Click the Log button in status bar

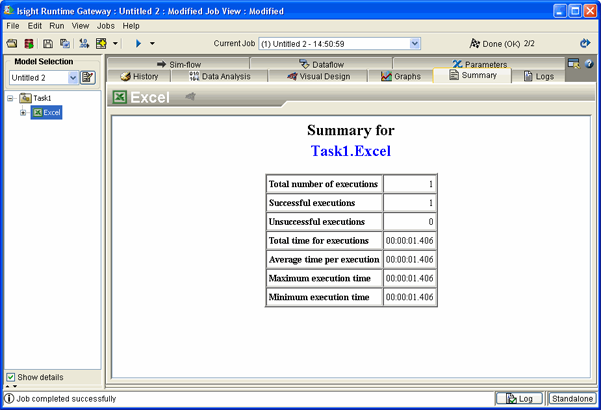(519, 398)
